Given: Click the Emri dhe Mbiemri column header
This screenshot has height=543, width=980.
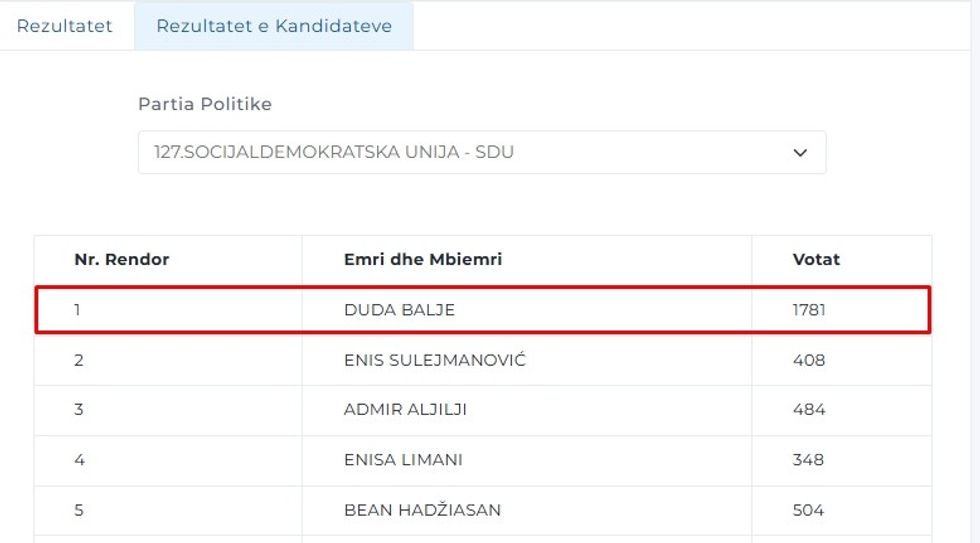Looking at the screenshot, I should tap(423, 259).
